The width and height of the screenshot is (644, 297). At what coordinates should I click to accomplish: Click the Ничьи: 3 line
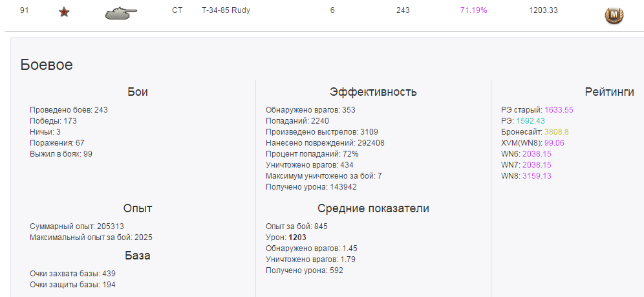pos(45,132)
